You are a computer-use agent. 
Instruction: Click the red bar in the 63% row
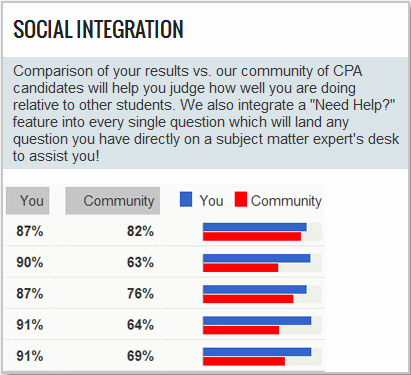241,268
